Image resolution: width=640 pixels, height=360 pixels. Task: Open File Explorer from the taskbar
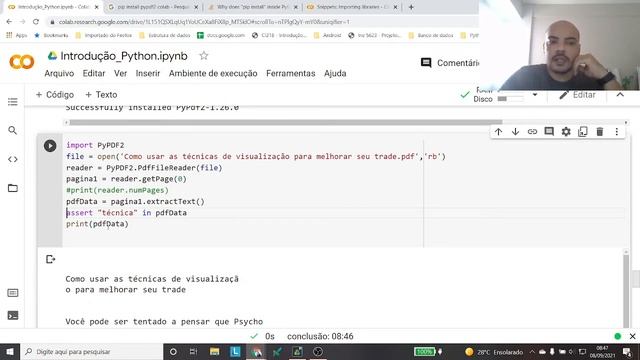[x=214, y=351]
